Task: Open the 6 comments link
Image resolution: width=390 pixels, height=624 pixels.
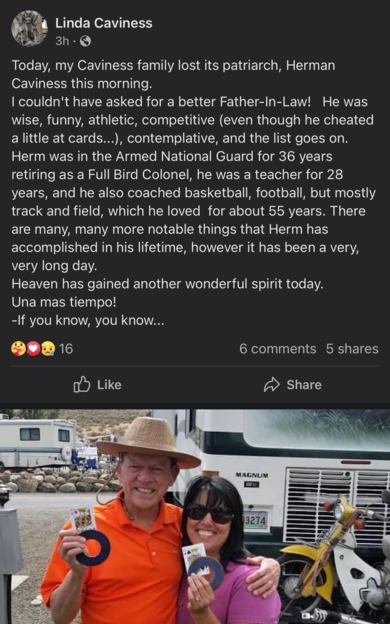Action: tap(277, 349)
